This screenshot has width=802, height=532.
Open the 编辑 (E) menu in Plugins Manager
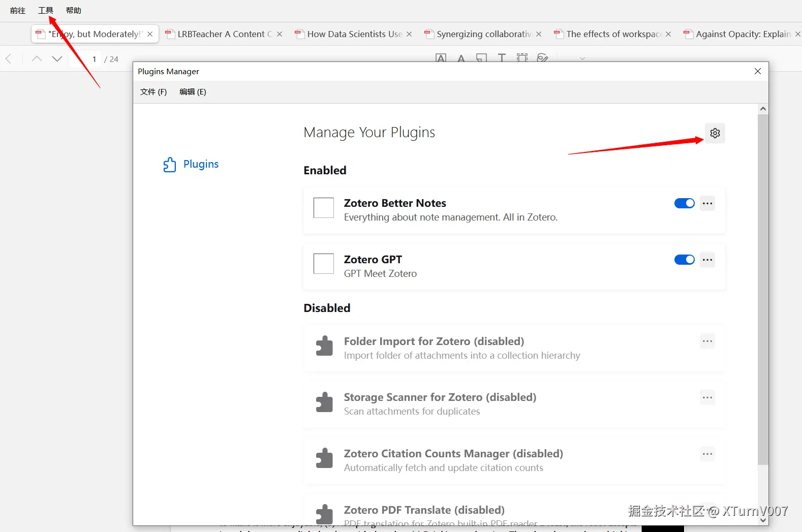click(x=193, y=92)
